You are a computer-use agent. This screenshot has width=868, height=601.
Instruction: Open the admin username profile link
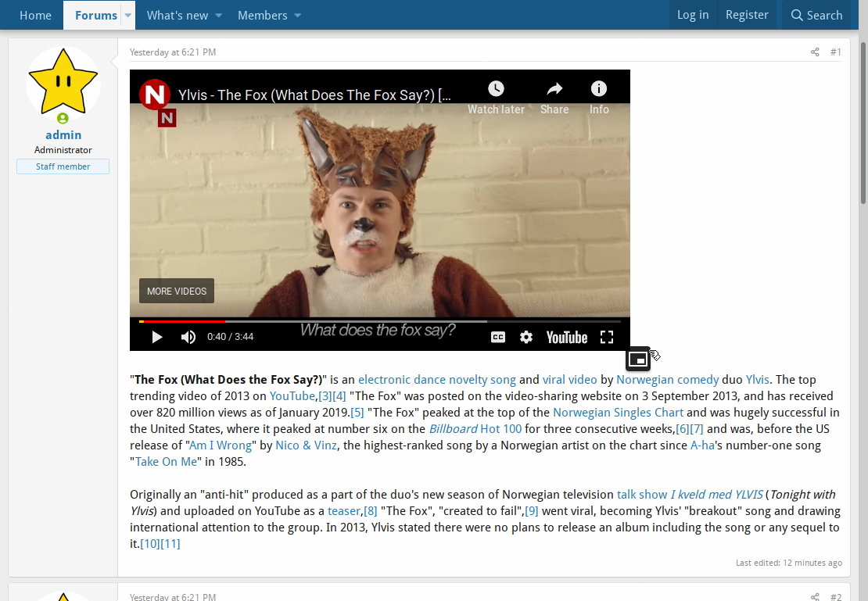[x=63, y=135]
